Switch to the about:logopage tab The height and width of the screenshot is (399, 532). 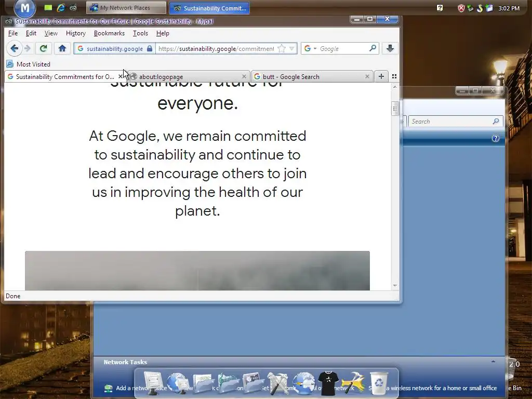[188, 77]
